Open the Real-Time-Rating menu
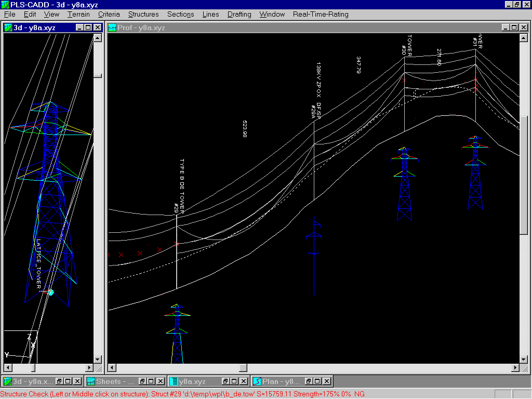Viewport: 532px width, 399px height. [x=321, y=15]
